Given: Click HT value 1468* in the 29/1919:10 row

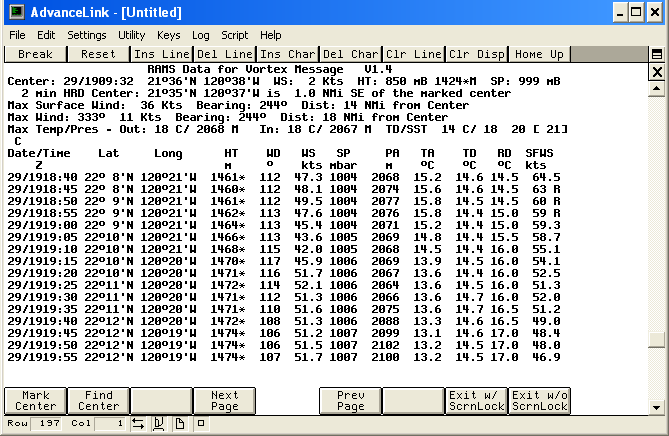Looking at the screenshot, I should tap(228, 249).
